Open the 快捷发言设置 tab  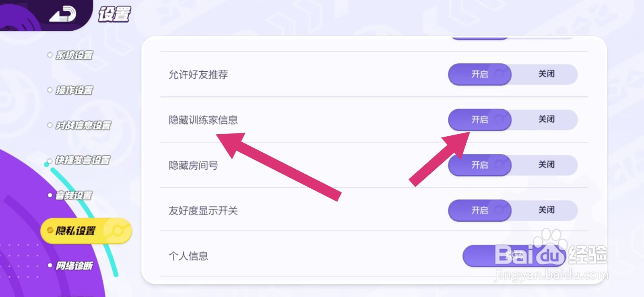click(83, 160)
